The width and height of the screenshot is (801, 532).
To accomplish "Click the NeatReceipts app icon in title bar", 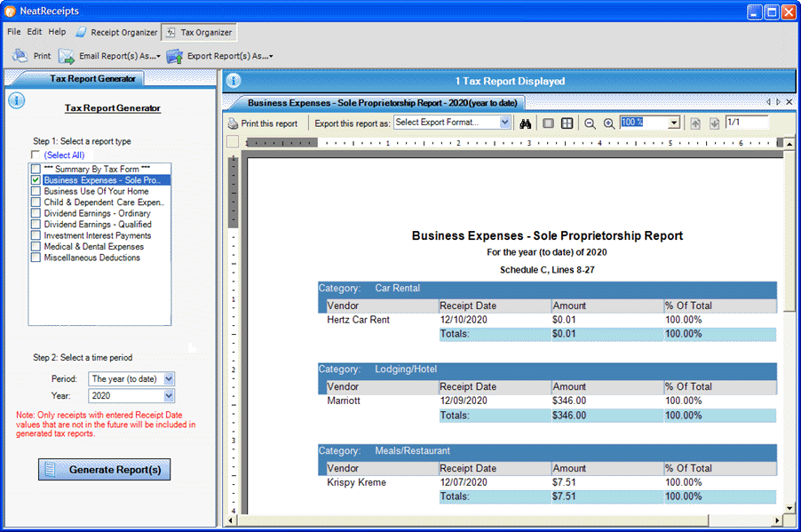I will [11, 11].
